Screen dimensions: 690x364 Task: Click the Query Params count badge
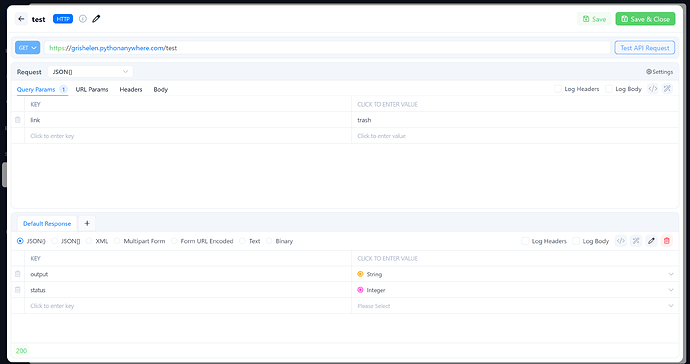(63, 89)
